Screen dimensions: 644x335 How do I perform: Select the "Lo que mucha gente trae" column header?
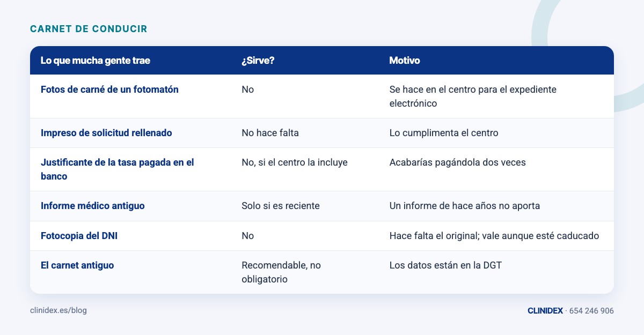coord(96,61)
